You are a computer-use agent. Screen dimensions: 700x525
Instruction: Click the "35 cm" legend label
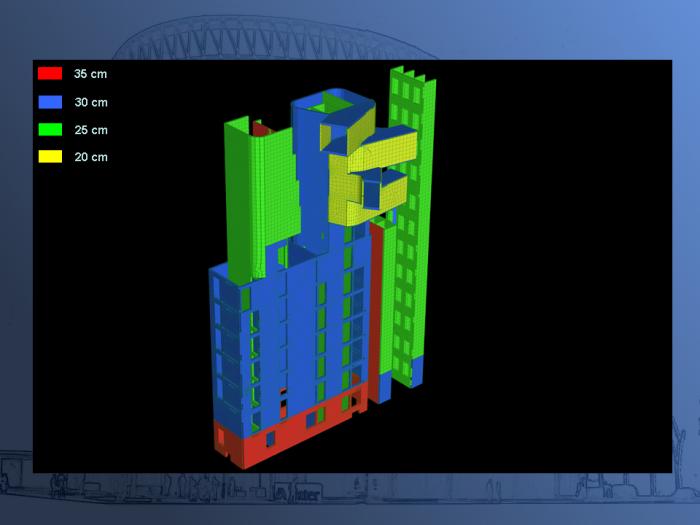(x=91, y=74)
